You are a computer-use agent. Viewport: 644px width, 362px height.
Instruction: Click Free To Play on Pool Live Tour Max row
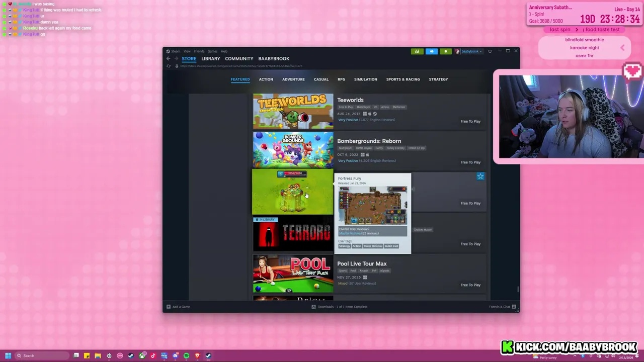[470, 285]
